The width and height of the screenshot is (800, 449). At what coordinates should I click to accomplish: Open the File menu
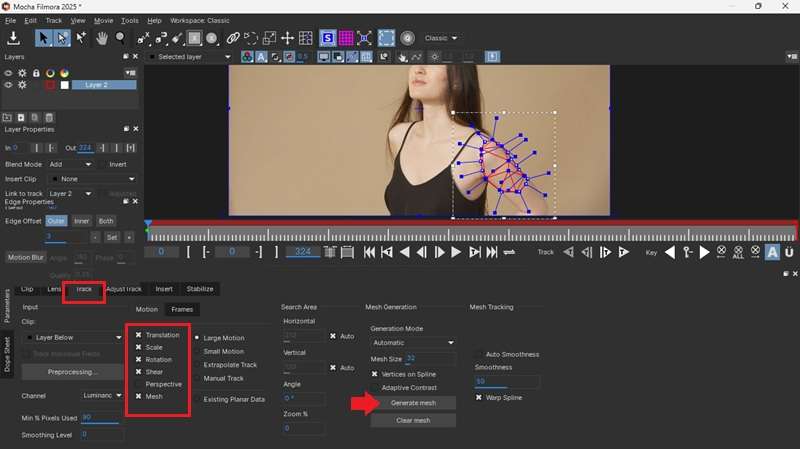point(10,20)
